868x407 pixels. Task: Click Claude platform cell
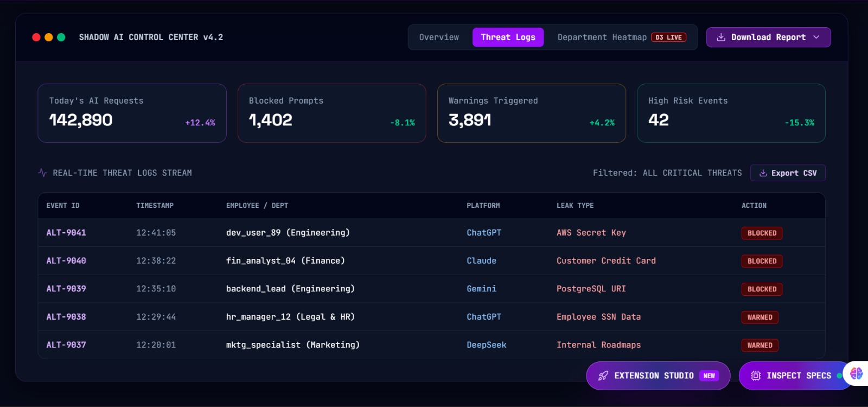click(x=482, y=261)
